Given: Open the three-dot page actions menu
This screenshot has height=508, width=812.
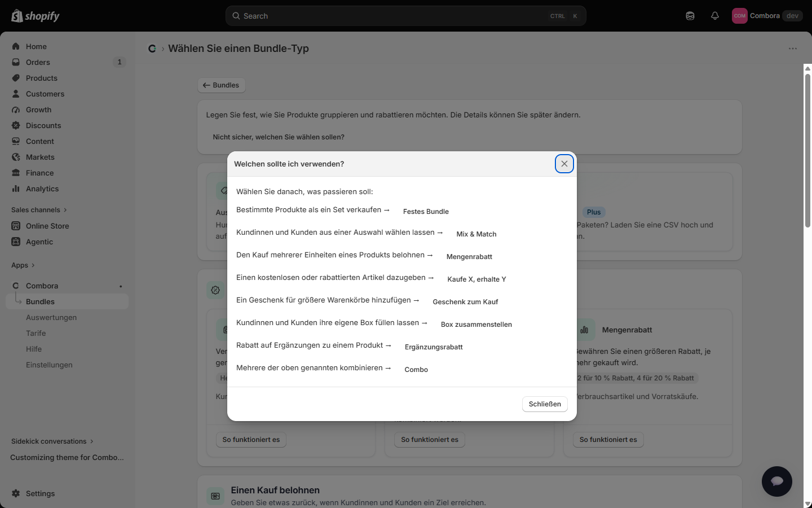Looking at the screenshot, I should click(793, 49).
